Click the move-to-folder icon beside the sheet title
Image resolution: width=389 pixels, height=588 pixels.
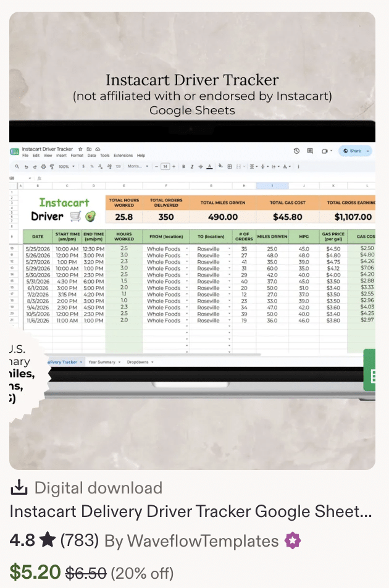click(x=89, y=149)
